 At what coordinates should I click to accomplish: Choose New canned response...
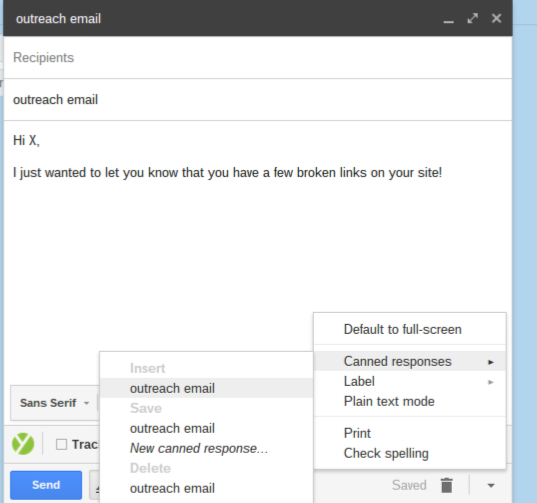(x=207, y=448)
